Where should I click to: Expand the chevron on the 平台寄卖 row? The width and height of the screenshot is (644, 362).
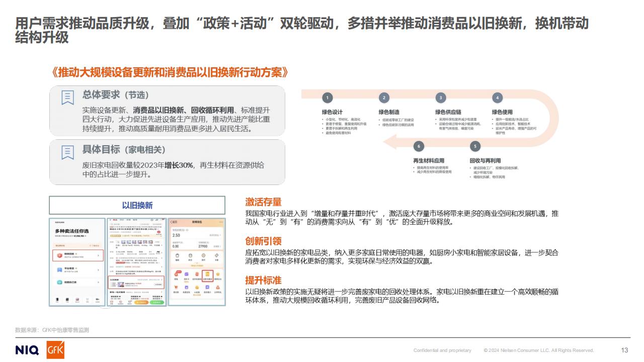pos(98,270)
